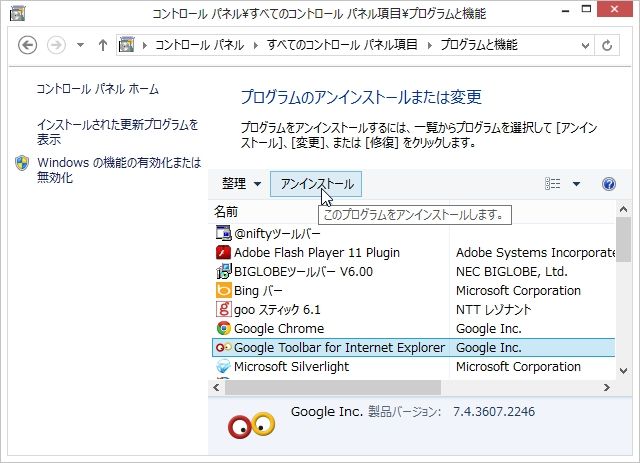The width and height of the screenshot is (640, 463).
Task: Open コントロール パネル ホーム link
Action: [98, 89]
